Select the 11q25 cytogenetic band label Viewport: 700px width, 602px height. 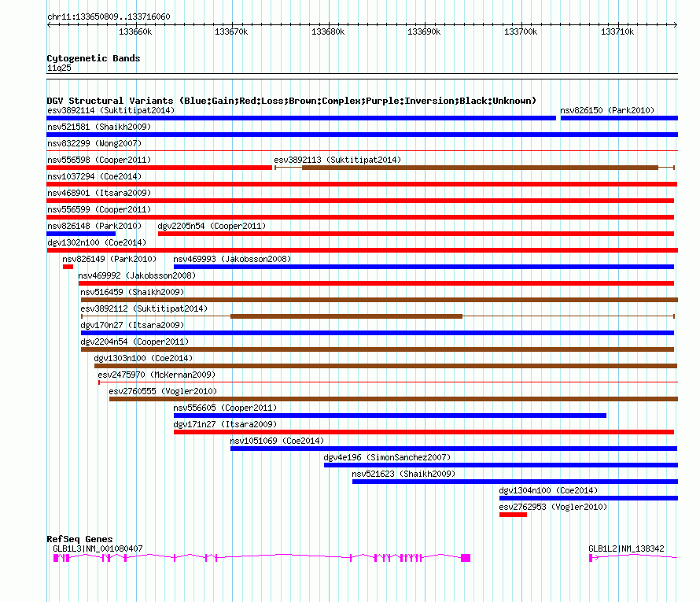coord(59,68)
